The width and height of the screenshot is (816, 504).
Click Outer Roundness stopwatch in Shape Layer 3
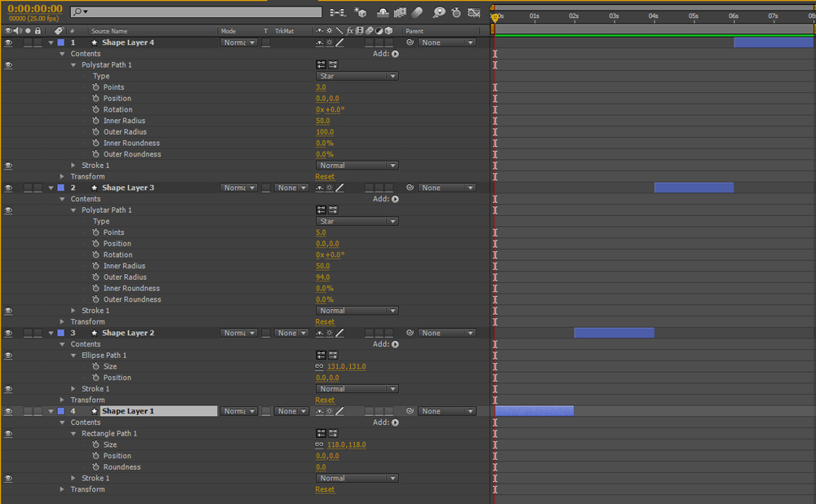[95, 299]
